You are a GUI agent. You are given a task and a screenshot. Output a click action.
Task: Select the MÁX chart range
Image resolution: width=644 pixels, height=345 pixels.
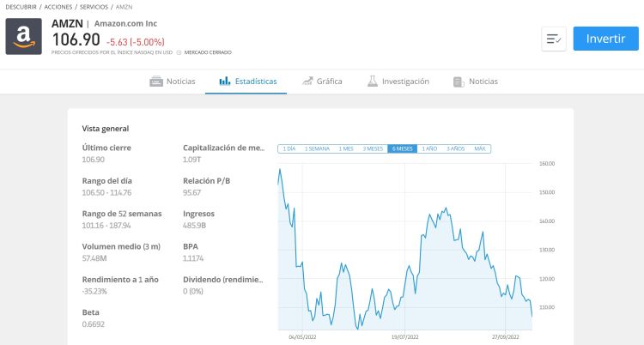coord(480,148)
